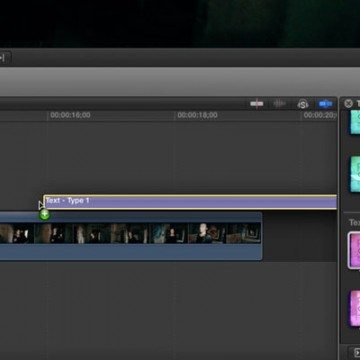Toggle audio skimming waveform icon
The width and height of the screenshot is (360, 360).
279,104
